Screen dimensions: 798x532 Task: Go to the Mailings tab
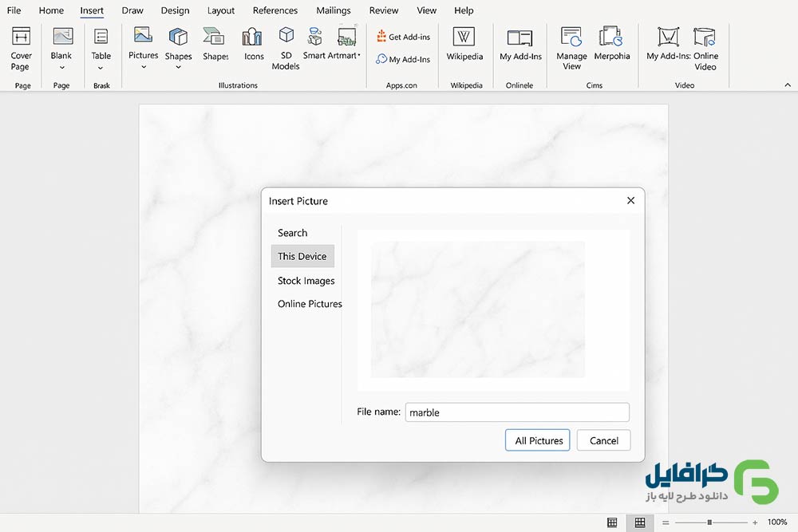tap(334, 10)
